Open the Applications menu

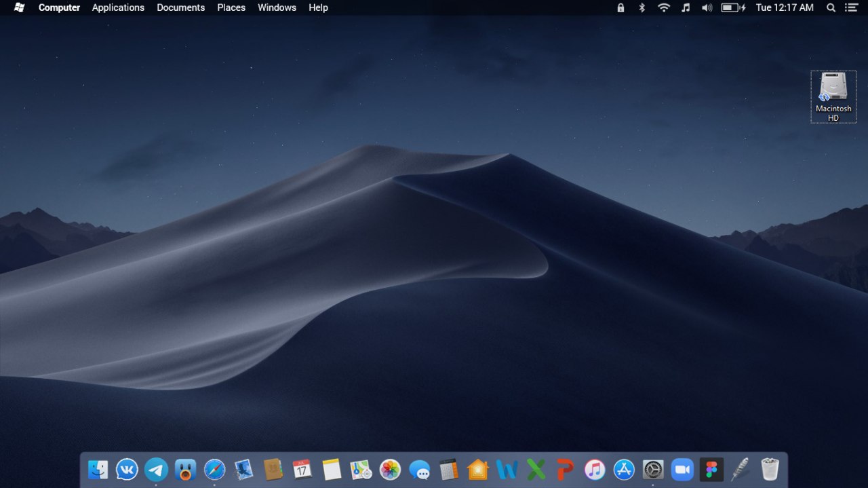point(118,7)
